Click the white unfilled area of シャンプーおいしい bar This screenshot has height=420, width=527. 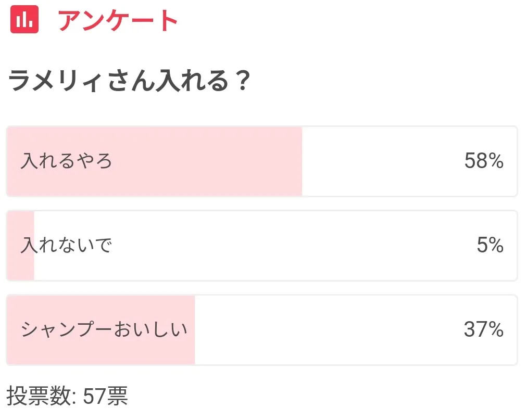click(x=323, y=329)
